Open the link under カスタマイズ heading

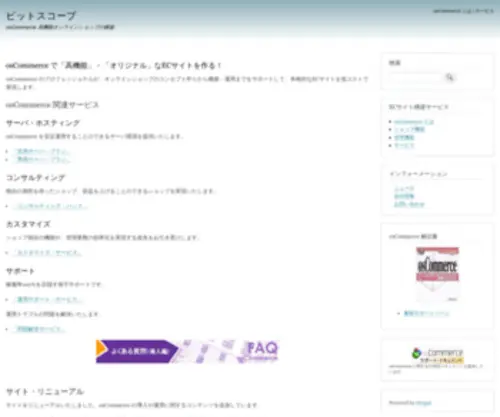(48, 253)
